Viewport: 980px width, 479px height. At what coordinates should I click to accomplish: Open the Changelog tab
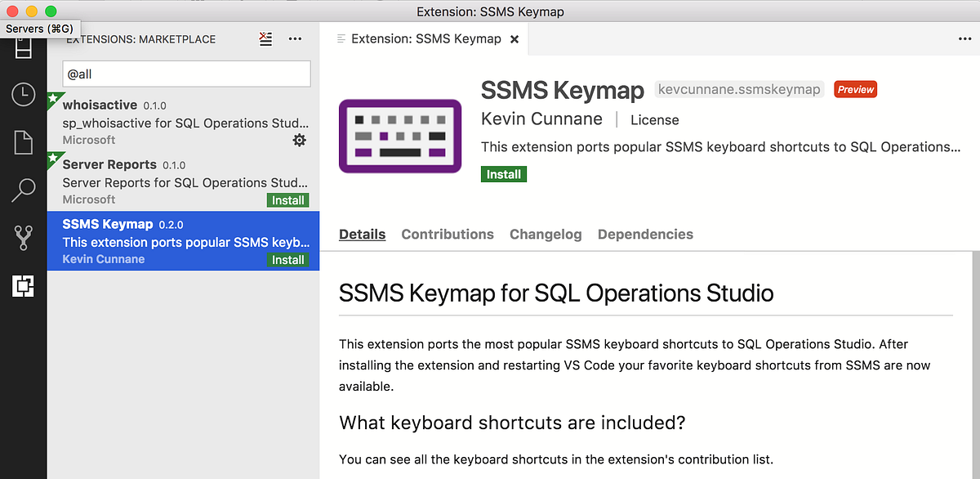pos(546,234)
